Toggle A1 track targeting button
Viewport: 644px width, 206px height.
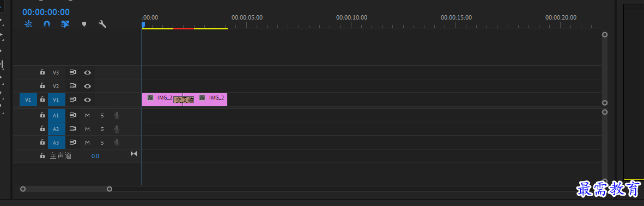56,115
